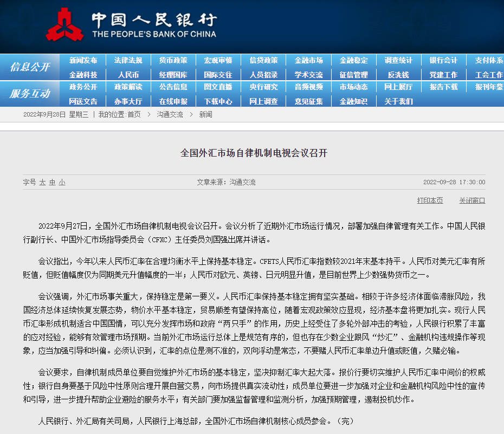Navigate to 人民币 section
Viewport: 504px width, 434px height.
(128, 75)
